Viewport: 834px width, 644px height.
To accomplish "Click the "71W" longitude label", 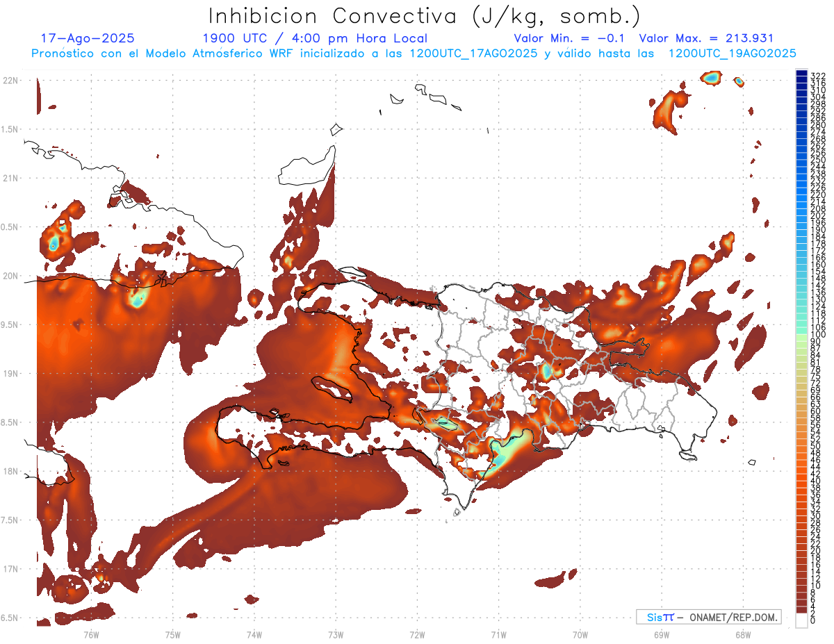I will pos(498,634).
